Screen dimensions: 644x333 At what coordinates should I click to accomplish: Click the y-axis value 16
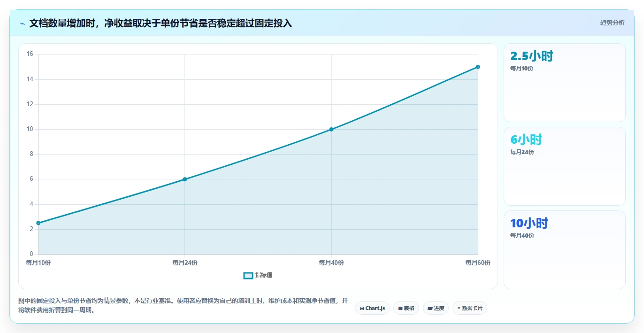tap(30, 54)
